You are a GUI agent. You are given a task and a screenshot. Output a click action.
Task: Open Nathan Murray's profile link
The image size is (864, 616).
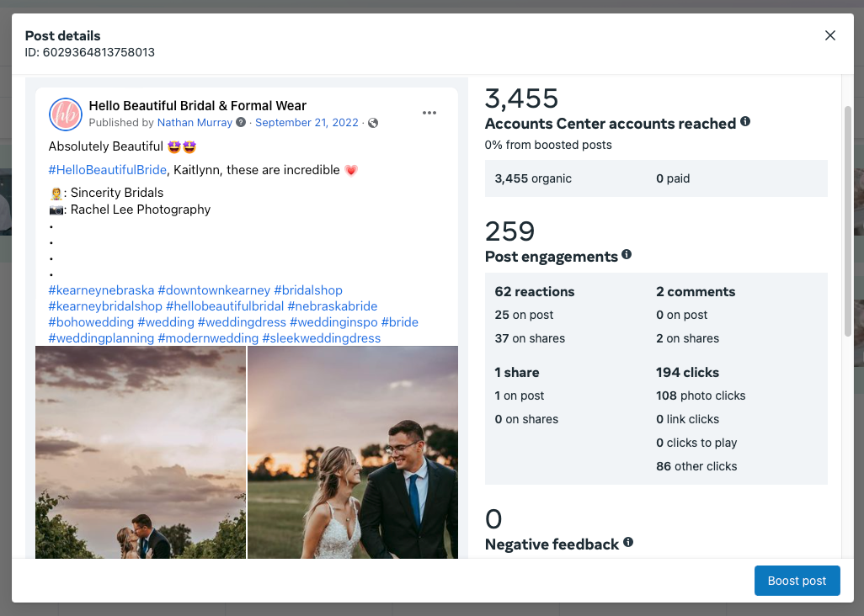tap(195, 123)
